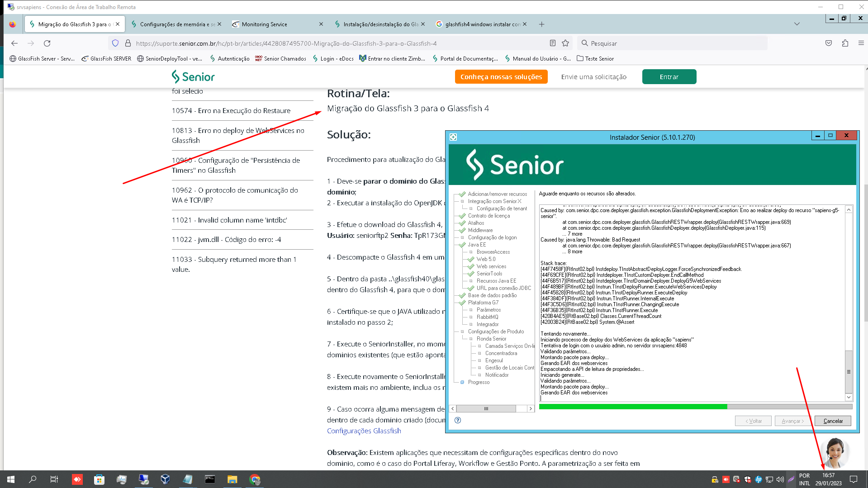The width and height of the screenshot is (868, 488).
Task: Reload the current Firefox page
Action: tap(47, 43)
